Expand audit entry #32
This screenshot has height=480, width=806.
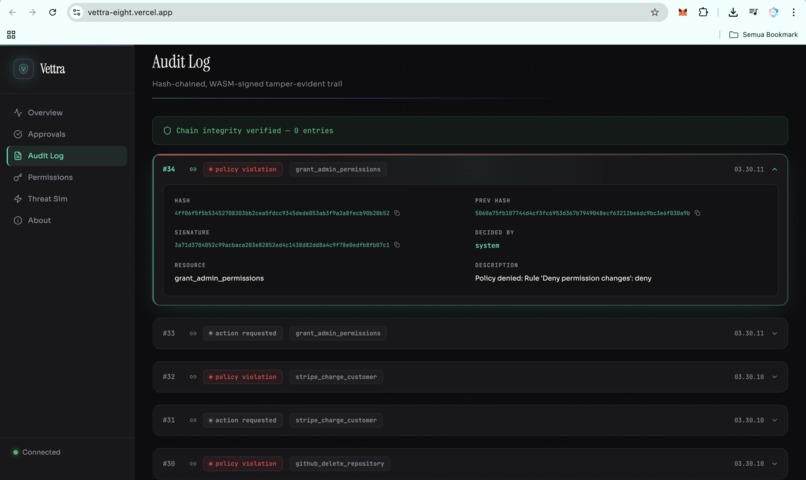(x=775, y=377)
